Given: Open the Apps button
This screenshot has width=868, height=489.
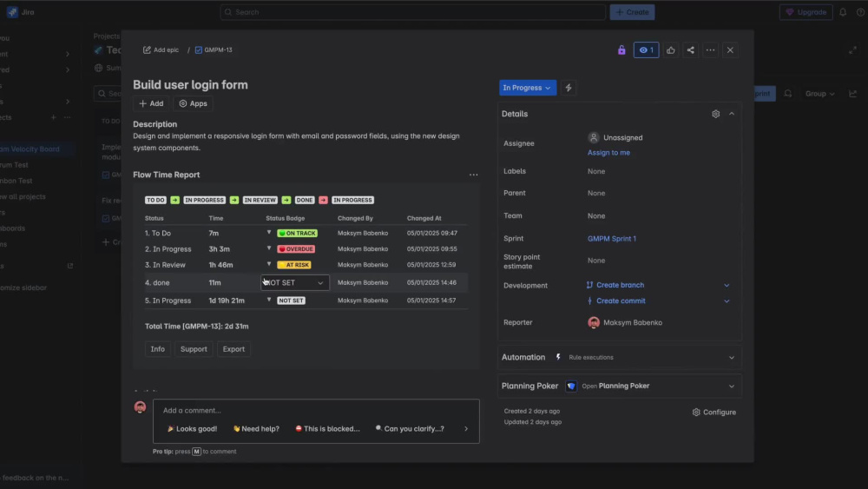Looking at the screenshot, I should click(193, 103).
